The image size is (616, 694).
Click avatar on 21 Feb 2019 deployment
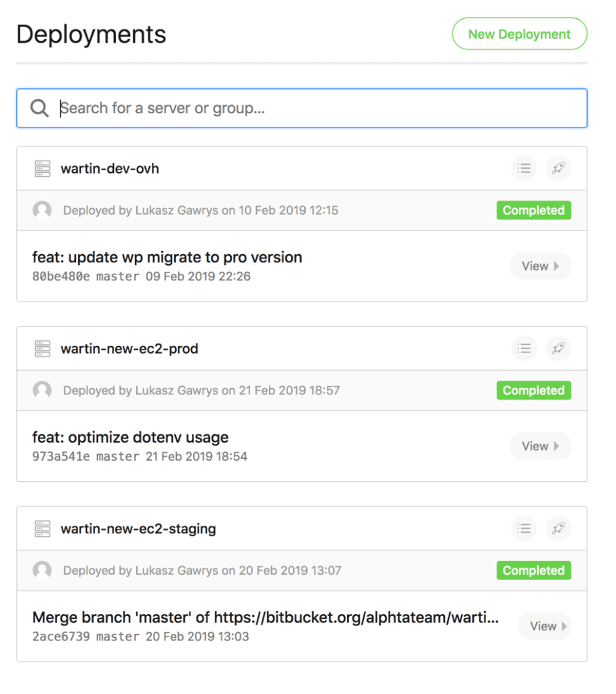click(x=42, y=390)
